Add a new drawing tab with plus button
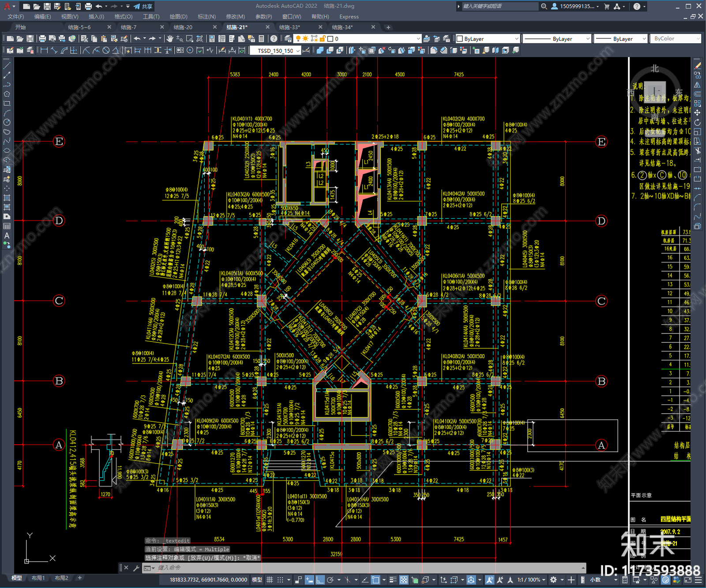 [x=388, y=27]
